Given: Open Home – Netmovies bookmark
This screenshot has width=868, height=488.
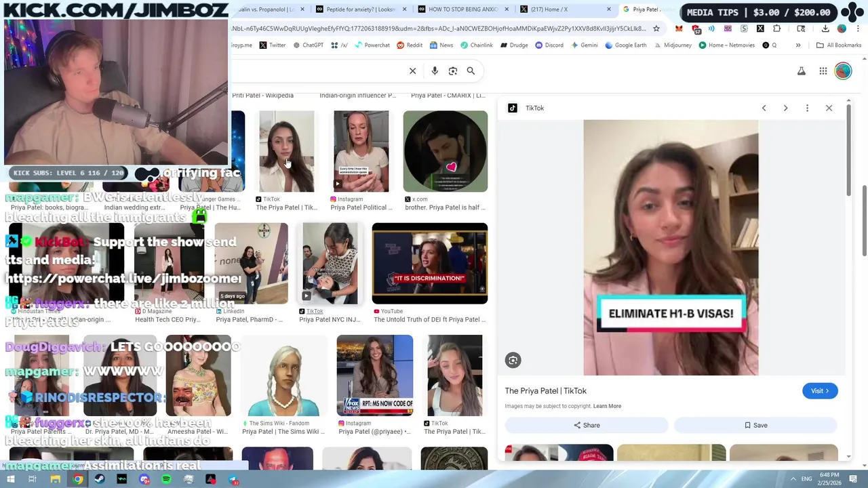Looking at the screenshot, I should click(x=726, y=45).
